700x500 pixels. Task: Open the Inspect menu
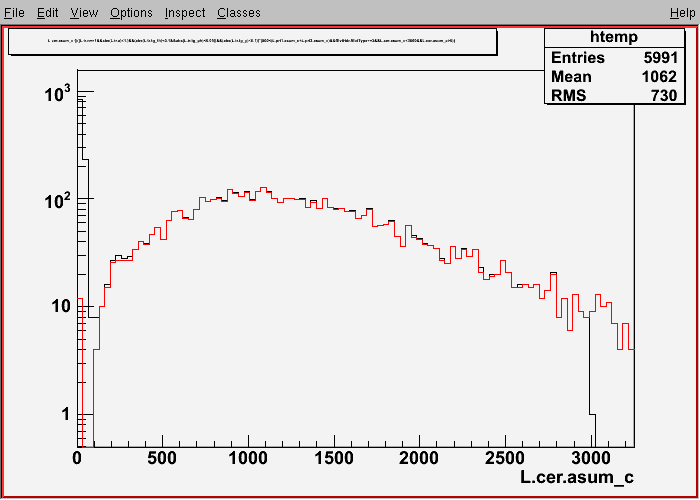(x=185, y=13)
